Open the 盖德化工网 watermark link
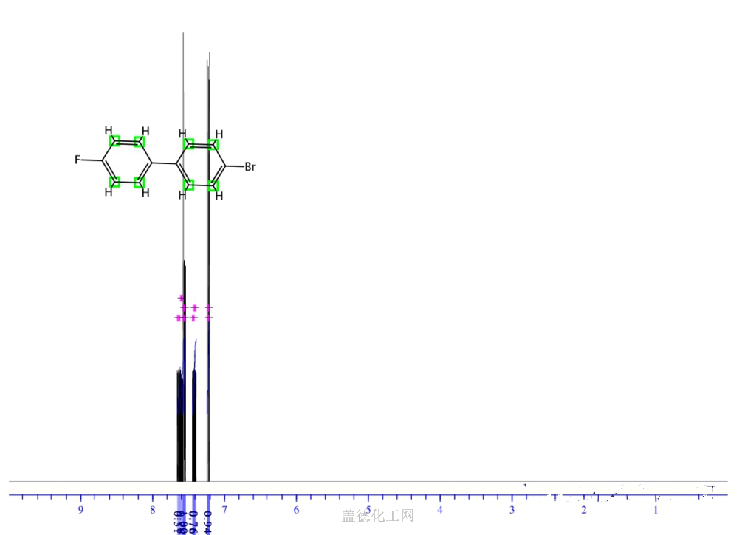Screen dimensions: 756x535 tap(377, 516)
